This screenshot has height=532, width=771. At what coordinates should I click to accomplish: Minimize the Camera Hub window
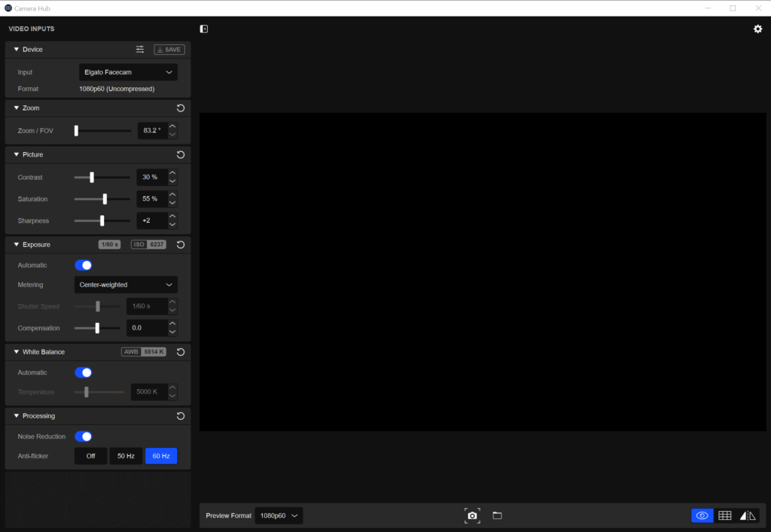pyautogui.click(x=708, y=8)
